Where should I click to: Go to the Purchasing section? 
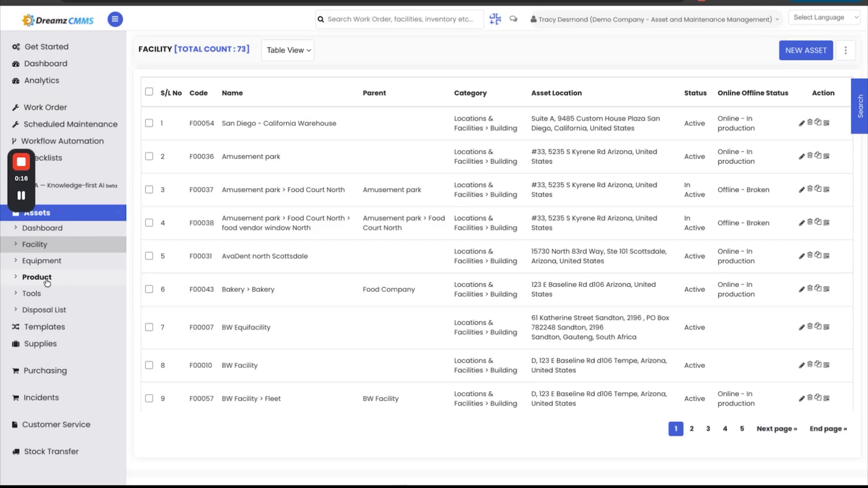[45, 371]
